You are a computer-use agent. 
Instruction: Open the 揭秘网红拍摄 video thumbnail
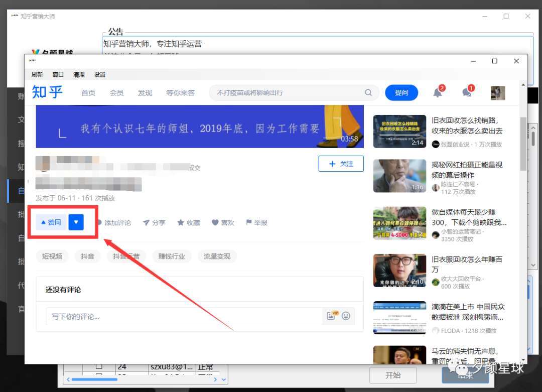[x=399, y=176]
